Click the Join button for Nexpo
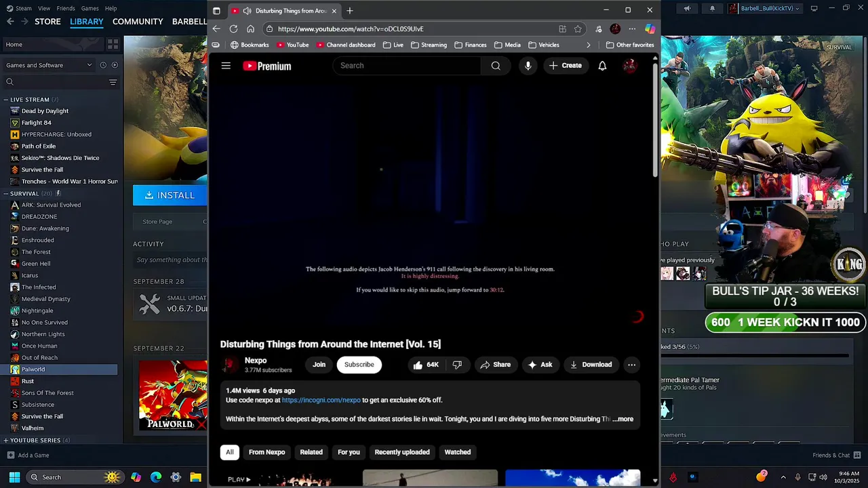 coord(319,365)
